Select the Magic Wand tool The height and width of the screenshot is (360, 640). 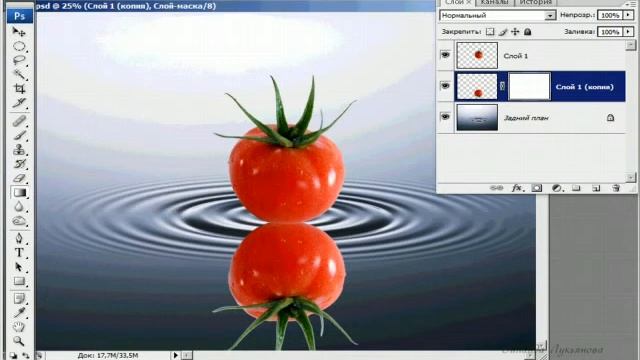(x=19, y=74)
